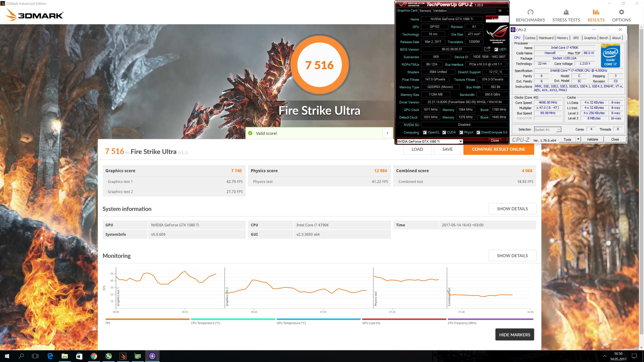Click GPU-Z bus interface question mark

click(x=508, y=64)
